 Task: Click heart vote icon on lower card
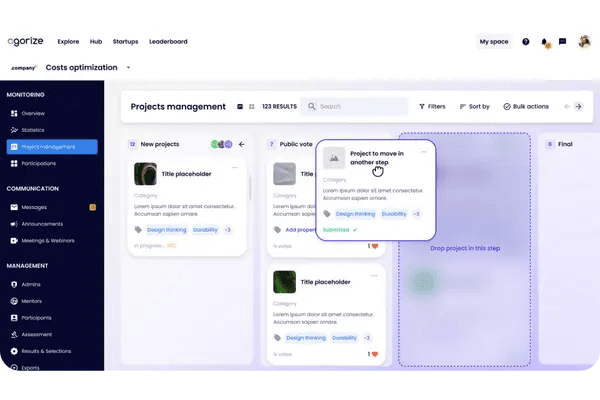[375, 354]
